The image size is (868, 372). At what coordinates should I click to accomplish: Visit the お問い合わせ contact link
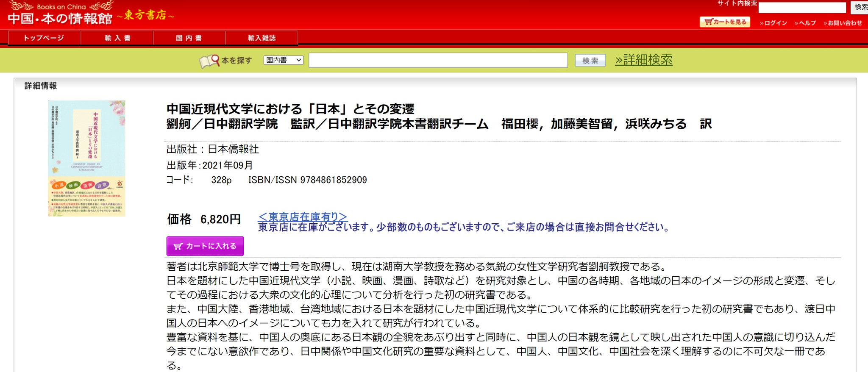tap(843, 23)
